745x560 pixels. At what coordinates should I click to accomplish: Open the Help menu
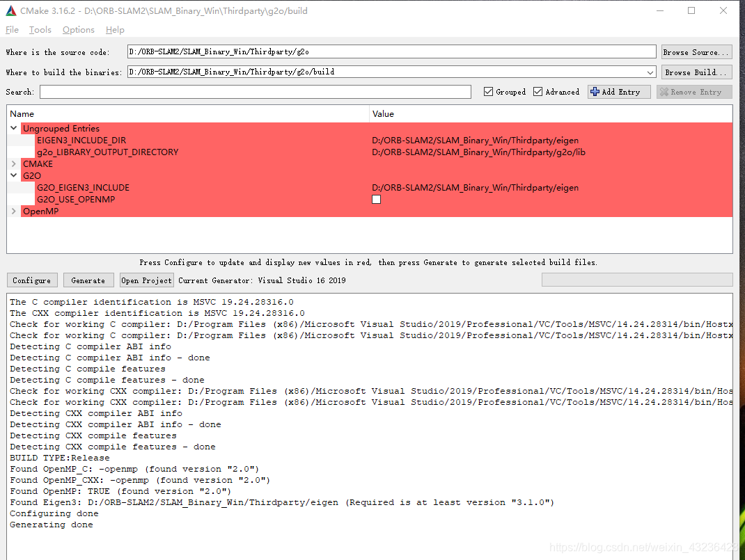click(x=115, y=29)
